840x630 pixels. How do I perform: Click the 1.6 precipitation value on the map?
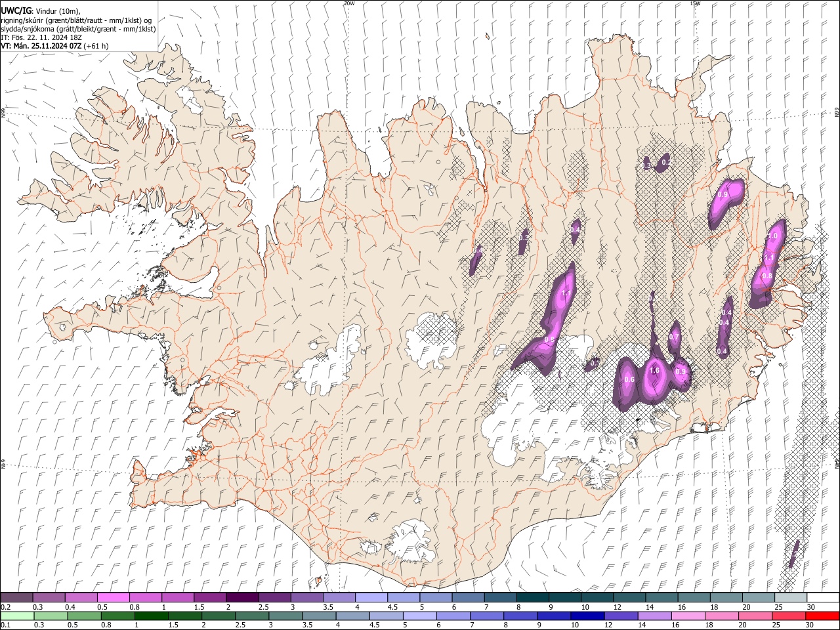pos(654,371)
